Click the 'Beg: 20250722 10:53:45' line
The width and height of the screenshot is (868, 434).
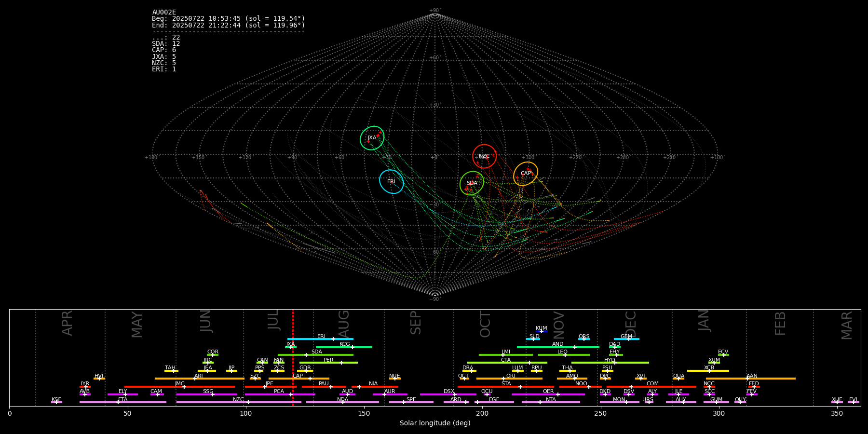(x=229, y=19)
